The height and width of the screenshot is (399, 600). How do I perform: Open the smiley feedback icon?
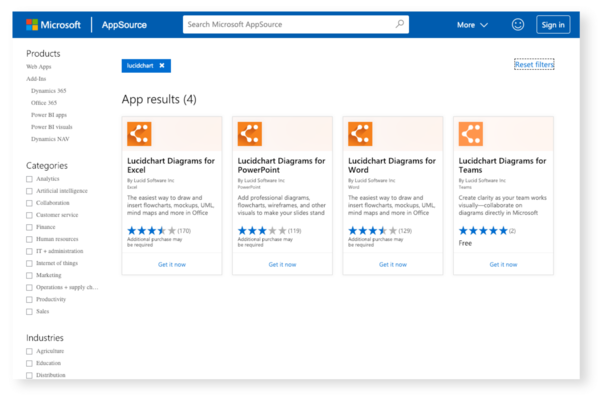point(518,24)
